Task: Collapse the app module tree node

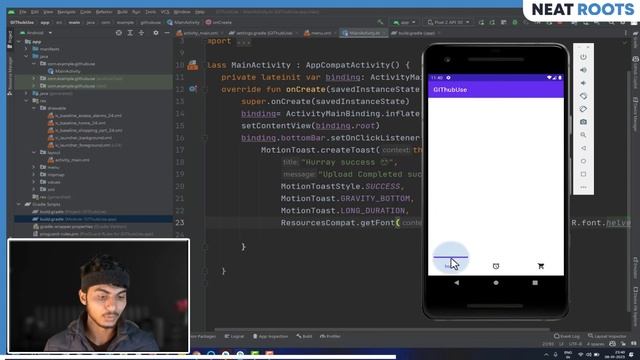Action: 19,42
